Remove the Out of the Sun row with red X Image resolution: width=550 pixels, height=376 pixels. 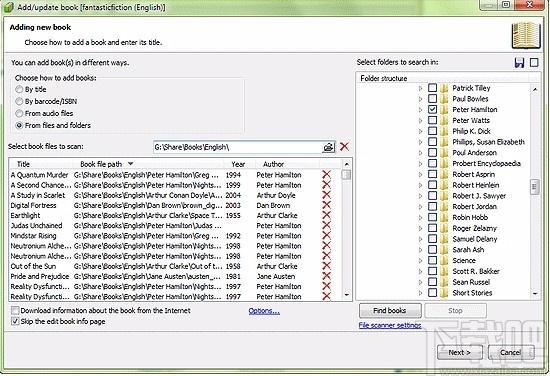327,266
